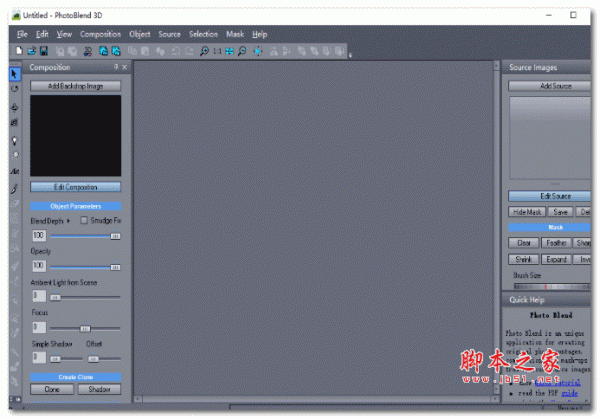Enable the Smudge Fix checkbox
The width and height of the screenshot is (600, 419).
[x=84, y=220]
